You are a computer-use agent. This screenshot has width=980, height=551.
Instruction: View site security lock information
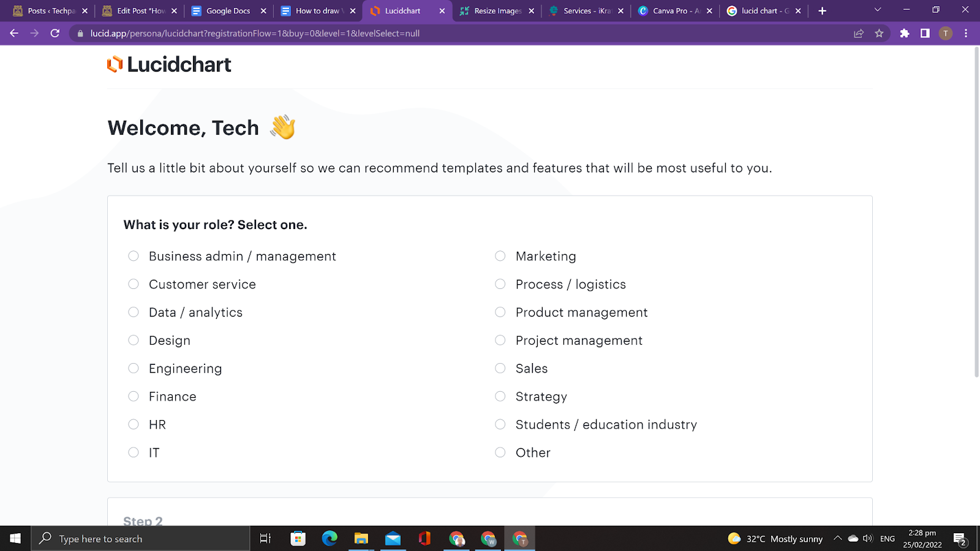[x=80, y=33]
